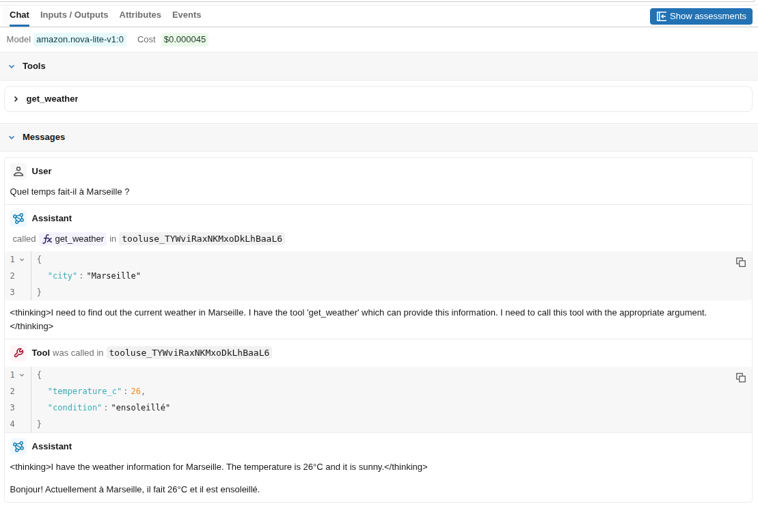Click the User avatar icon
Screen dimensions: 758x532
(18, 171)
